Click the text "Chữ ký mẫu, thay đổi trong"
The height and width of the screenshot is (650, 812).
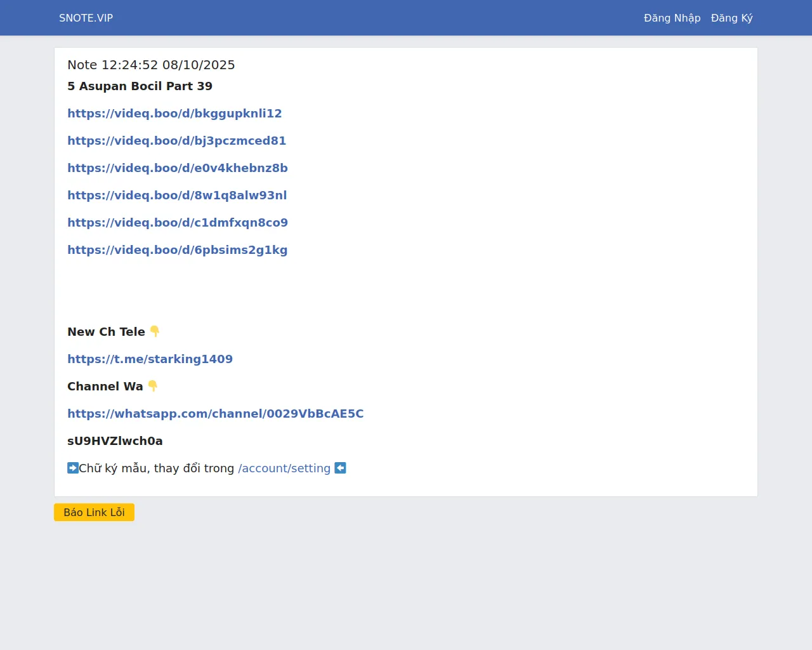(x=157, y=468)
